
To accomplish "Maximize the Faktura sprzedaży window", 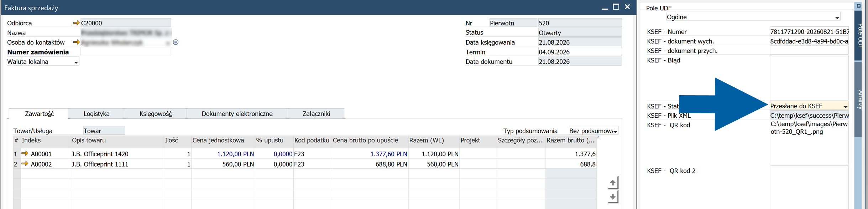I will (616, 7).
